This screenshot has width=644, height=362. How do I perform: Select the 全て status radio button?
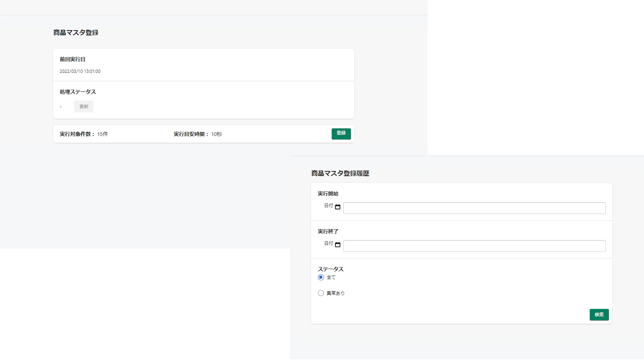321,278
